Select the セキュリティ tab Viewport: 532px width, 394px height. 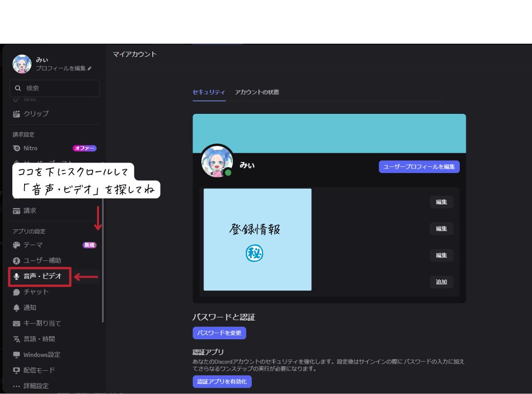point(209,92)
